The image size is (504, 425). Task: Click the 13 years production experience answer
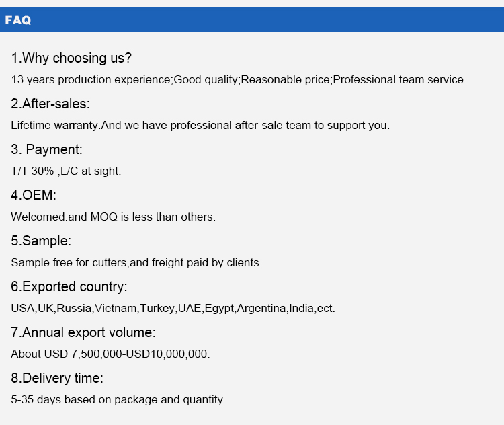pyautogui.click(x=91, y=79)
